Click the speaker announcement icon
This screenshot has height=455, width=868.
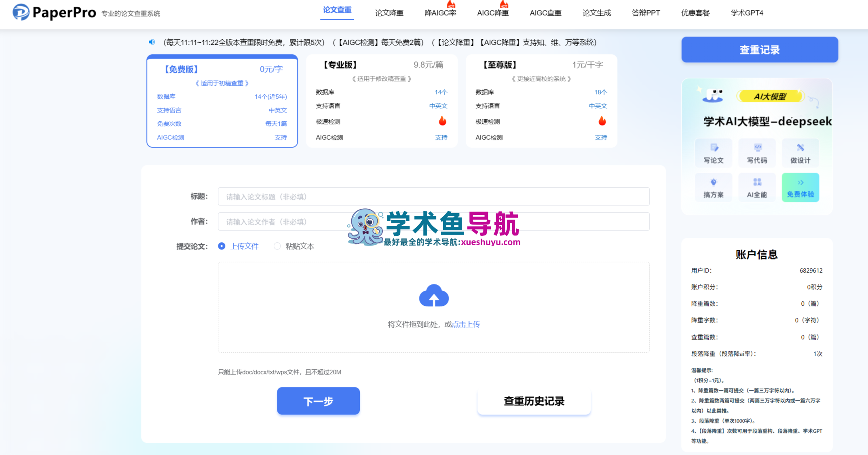(152, 42)
